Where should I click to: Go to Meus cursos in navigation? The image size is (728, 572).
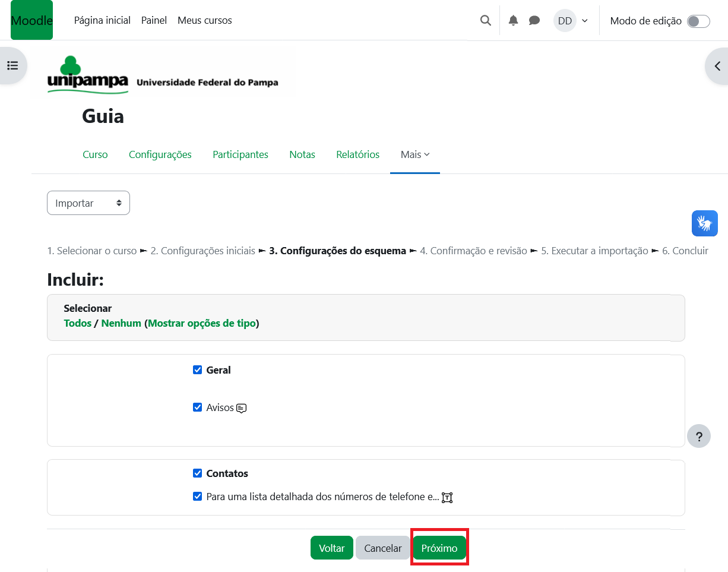[x=204, y=21]
